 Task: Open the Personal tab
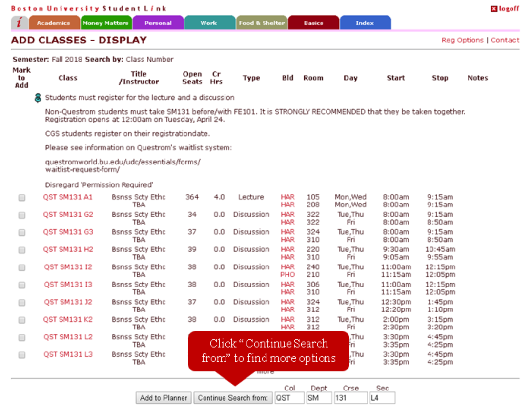pyautogui.click(x=158, y=23)
